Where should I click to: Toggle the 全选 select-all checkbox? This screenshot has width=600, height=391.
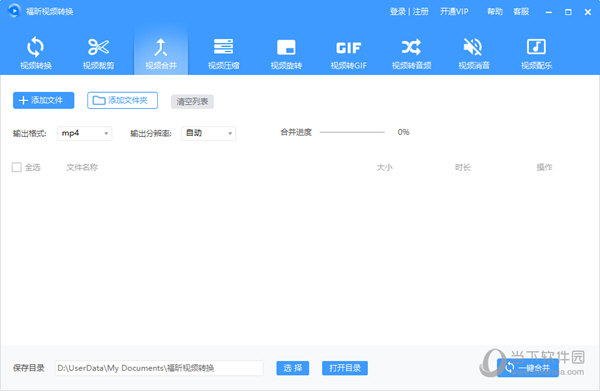16,167
